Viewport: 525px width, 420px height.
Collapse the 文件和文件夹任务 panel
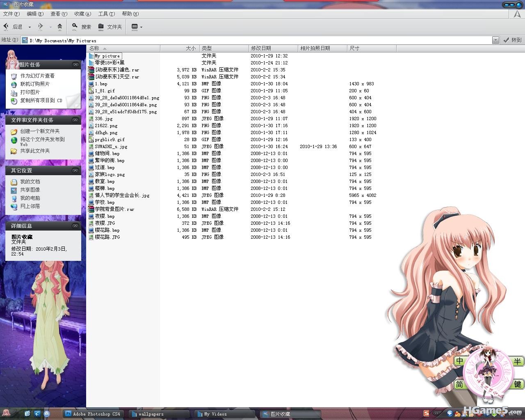pos(75,120)
